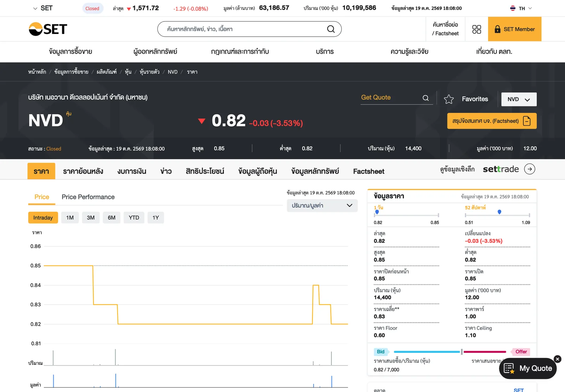Open the grid apps menu icon
This screenshot has height=392, width=565.
[x=476, y=29]
